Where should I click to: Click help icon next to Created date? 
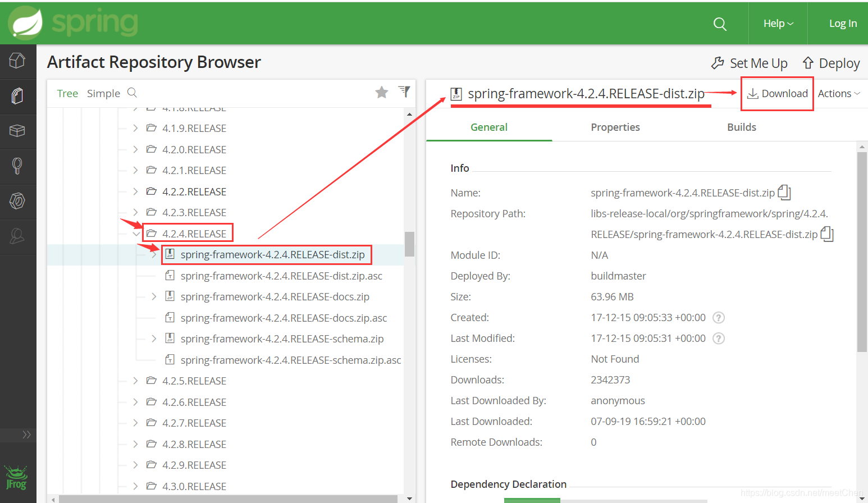[x=719, y=318]
